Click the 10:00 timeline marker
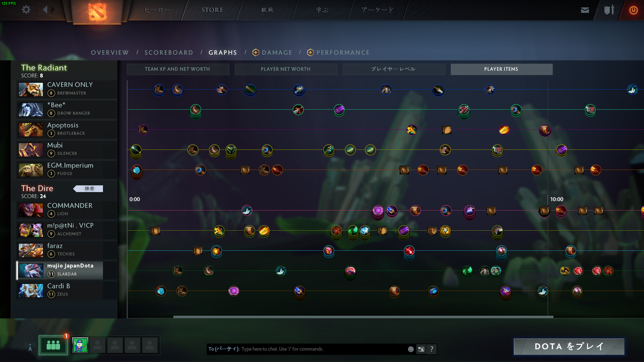This screenshot has width=644, height=362. (556, 199)
